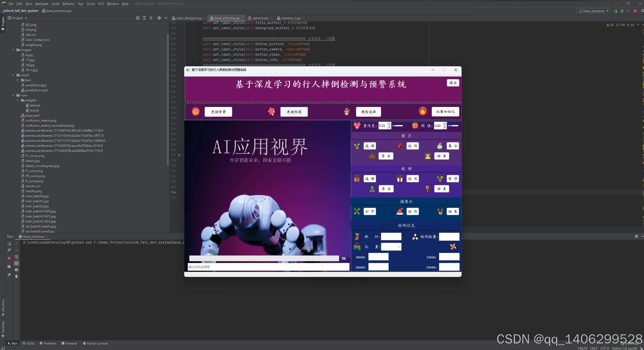Adjust the 阈值 slider
The image size is (644, 350).
point(453,126)
